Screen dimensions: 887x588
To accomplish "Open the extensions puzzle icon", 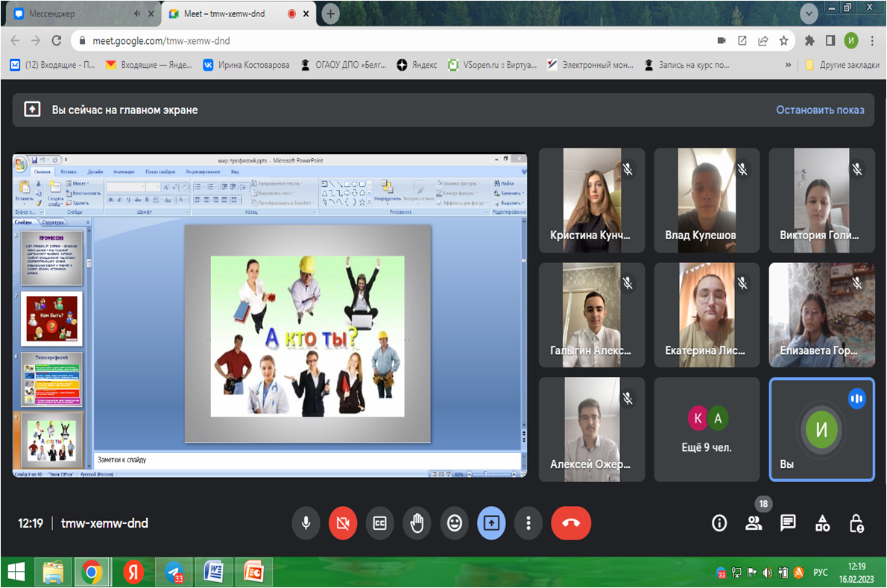I will click(809, 41).
